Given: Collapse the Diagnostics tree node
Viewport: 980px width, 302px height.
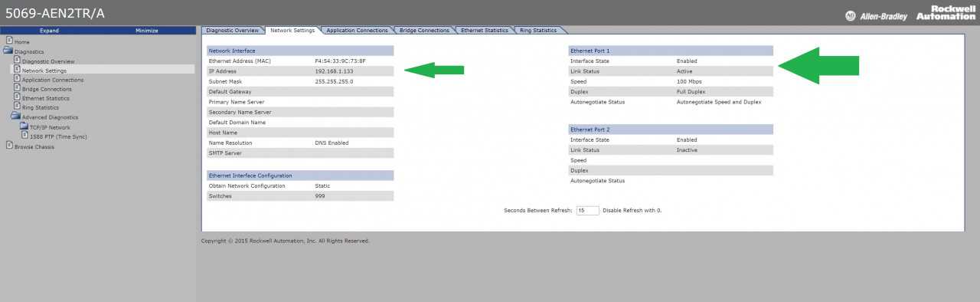Looking at the screenshot, I should [x=29, y=51].
